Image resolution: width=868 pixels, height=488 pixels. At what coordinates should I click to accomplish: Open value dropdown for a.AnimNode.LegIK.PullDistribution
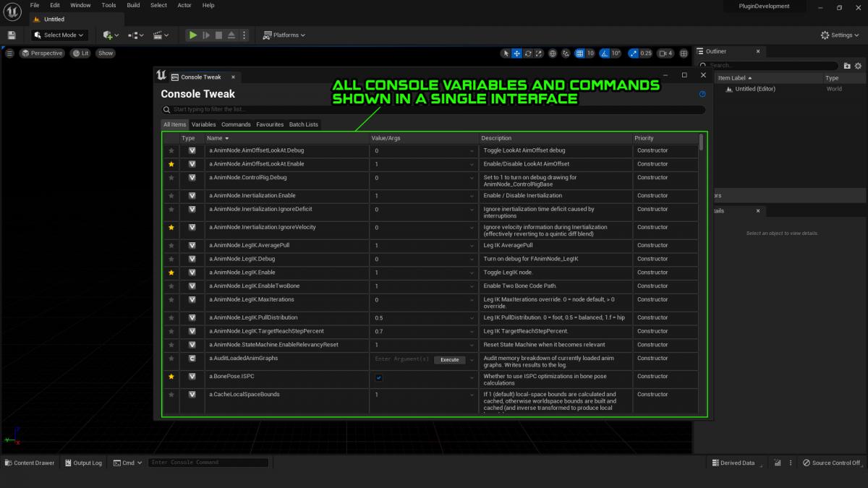[x=472, y=318]
